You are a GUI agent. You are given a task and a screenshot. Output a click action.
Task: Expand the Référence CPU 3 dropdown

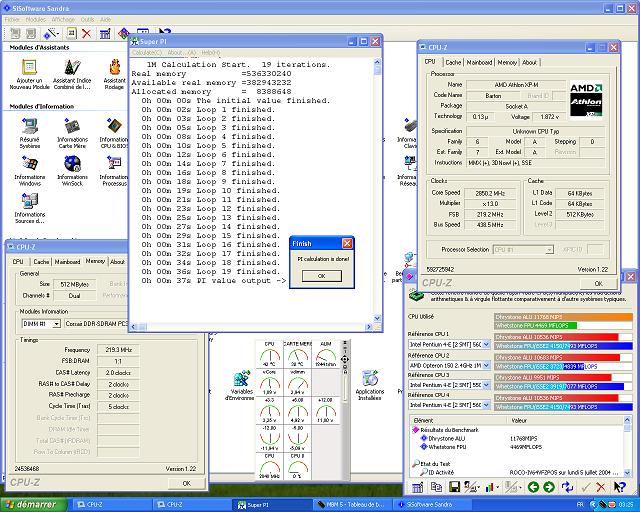click(x=486, y=385)
